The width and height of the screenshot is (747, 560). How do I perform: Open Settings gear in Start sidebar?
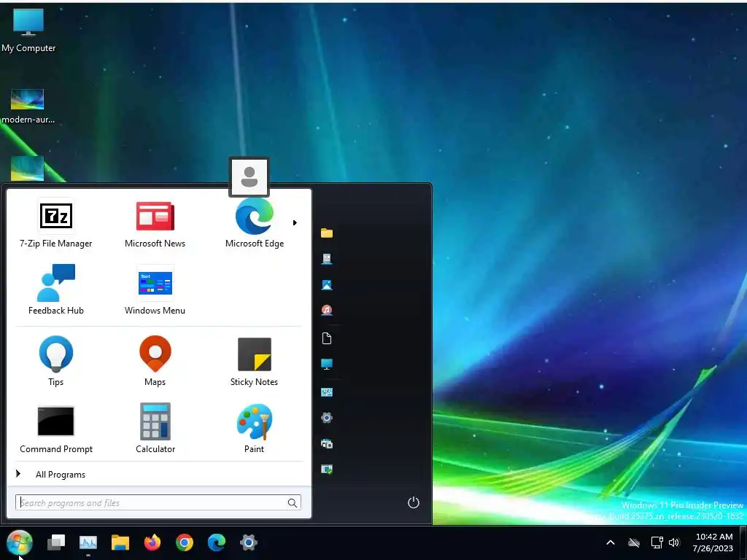point(327,418)
